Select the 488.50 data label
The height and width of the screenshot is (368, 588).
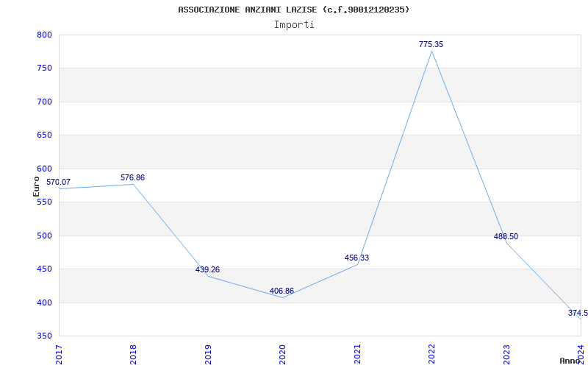pos(506,236)
